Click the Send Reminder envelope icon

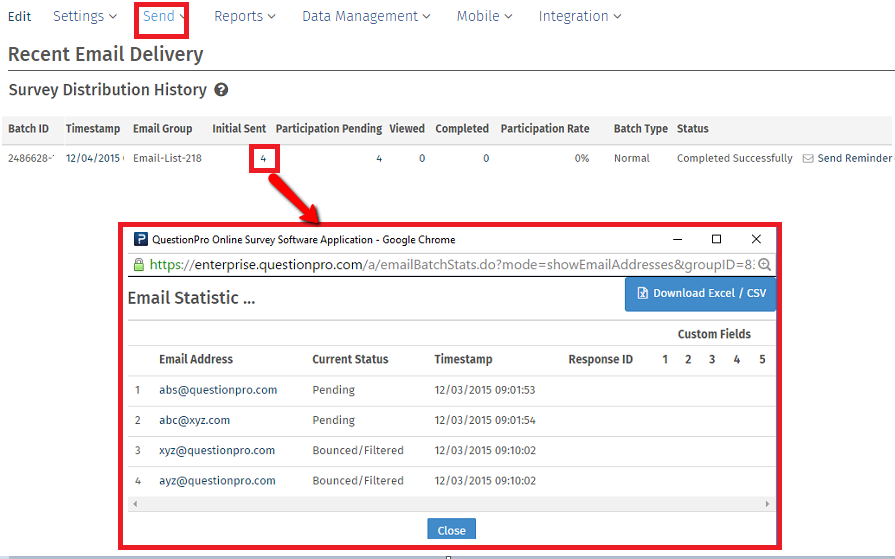809,159
